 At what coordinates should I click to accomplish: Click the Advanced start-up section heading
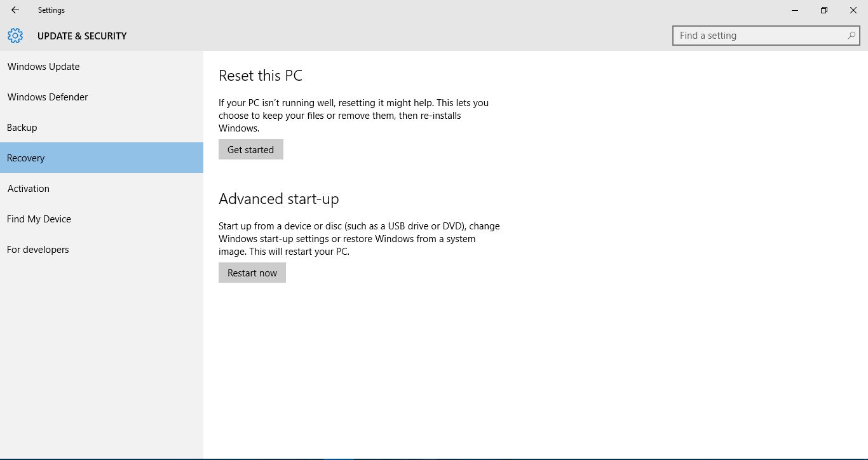(x=279, y=198)
